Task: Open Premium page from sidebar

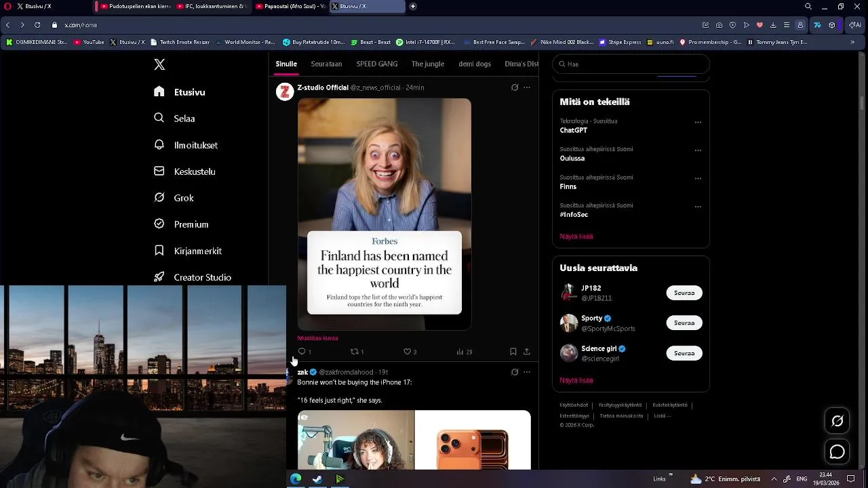Action: point(181,224)
